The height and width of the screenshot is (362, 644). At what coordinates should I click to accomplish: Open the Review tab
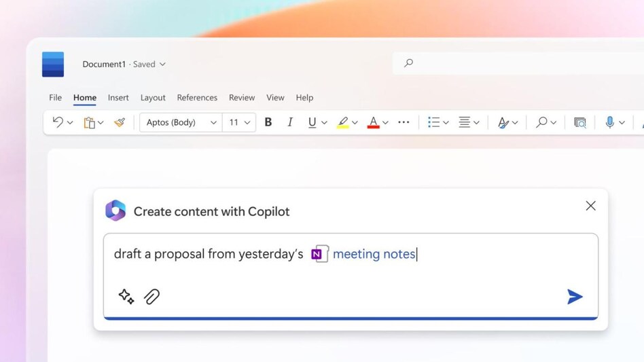(x=242, y=98)
